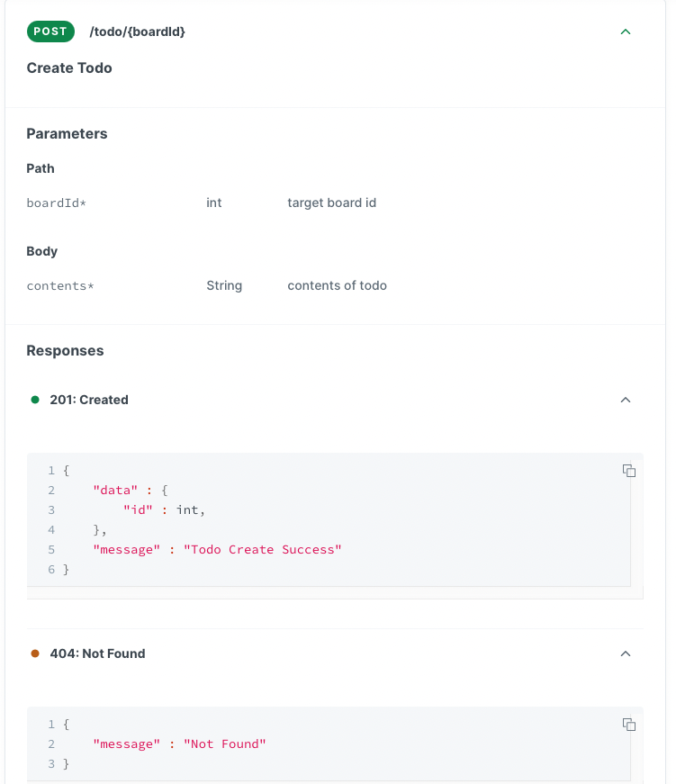Click the boardId path parameter name
676x784 pixels.
[x=56, y=203]
